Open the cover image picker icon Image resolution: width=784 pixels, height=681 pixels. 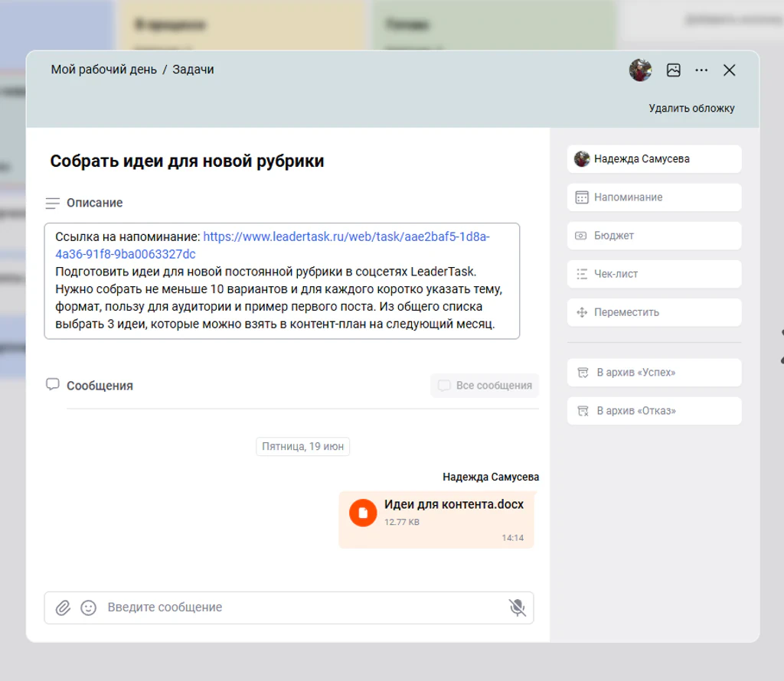(674, 70)
